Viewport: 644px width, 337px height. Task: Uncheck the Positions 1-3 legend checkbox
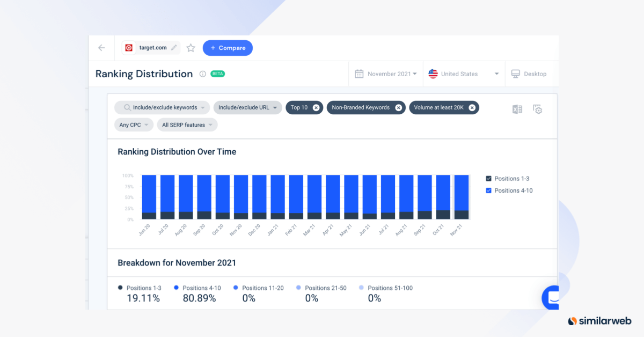pos(488,179)
